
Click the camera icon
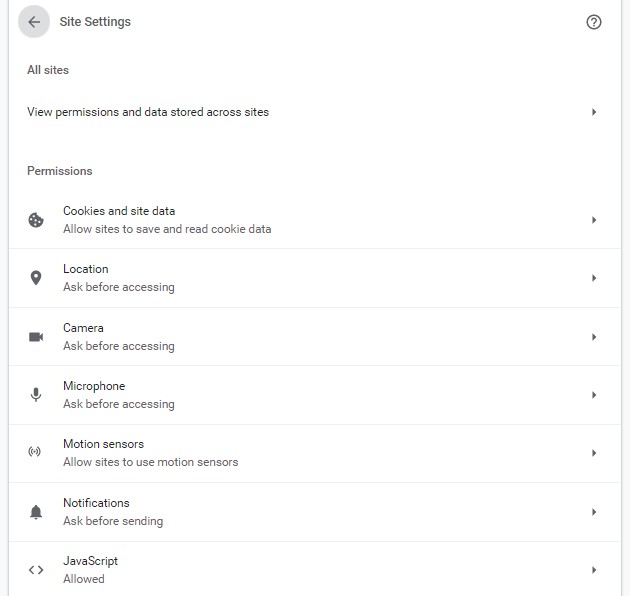pos(36,337)
